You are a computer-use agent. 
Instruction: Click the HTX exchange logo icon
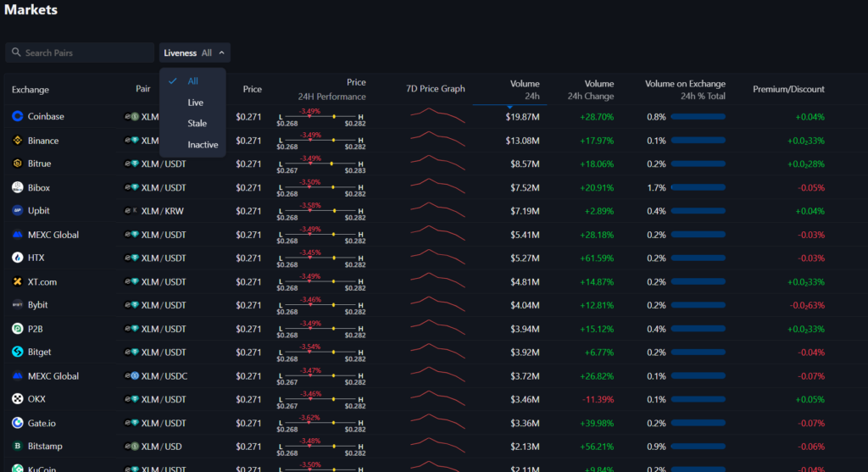18,258
